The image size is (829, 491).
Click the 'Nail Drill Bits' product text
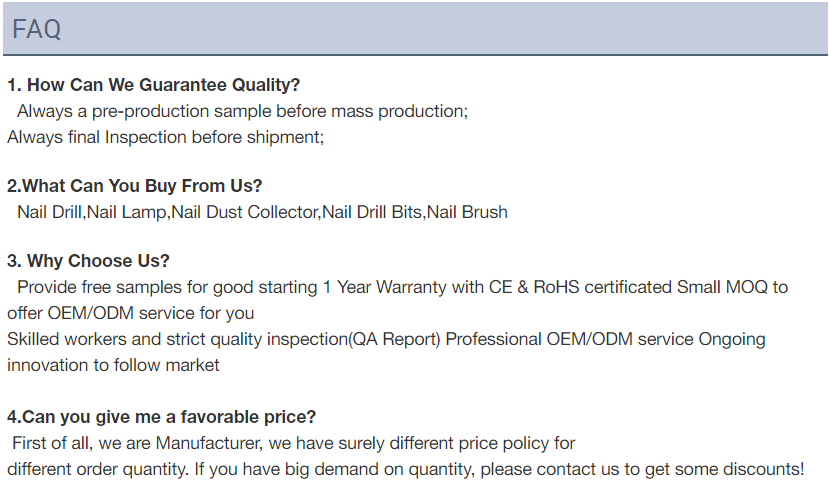(372, 212)
